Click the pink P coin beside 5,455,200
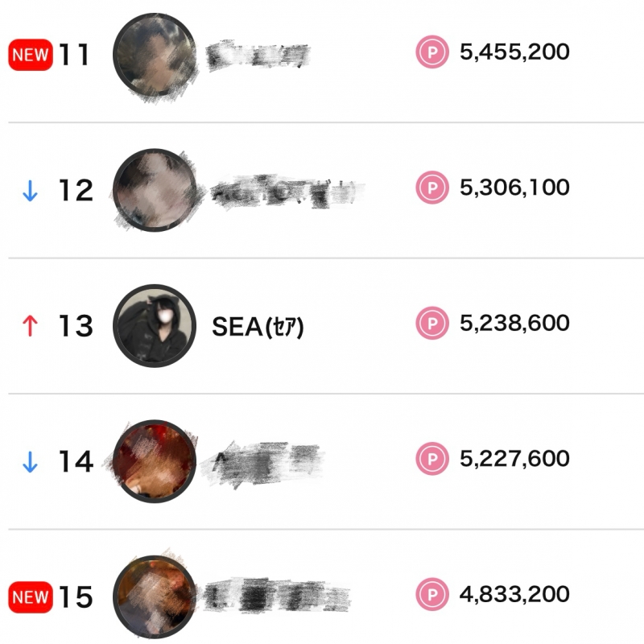Viewport: 644px width, 644px height. tap(431, 52)
